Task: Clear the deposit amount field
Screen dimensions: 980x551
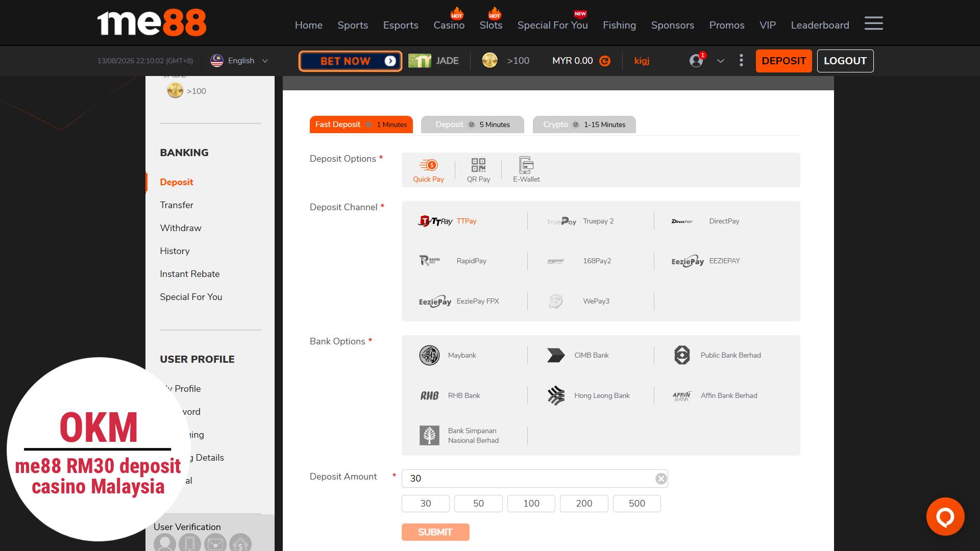Action: tap(661, 479)
